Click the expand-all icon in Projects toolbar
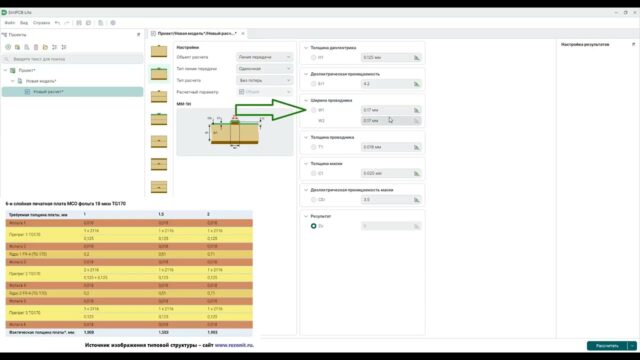 [55, 47]
